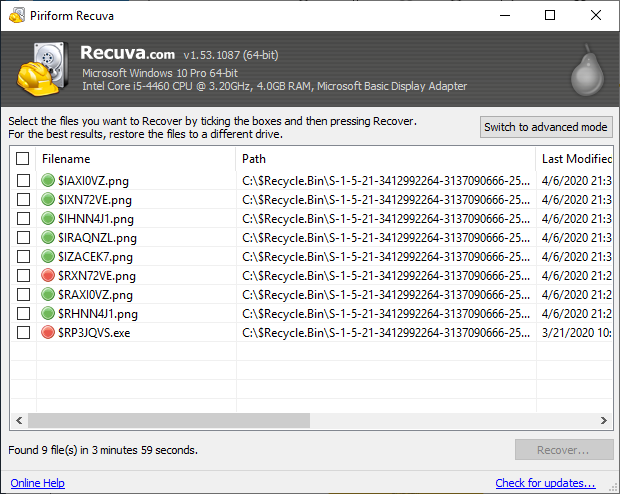
Task: Select file name $RHNN4J1.png
Action: coord(98,314)
